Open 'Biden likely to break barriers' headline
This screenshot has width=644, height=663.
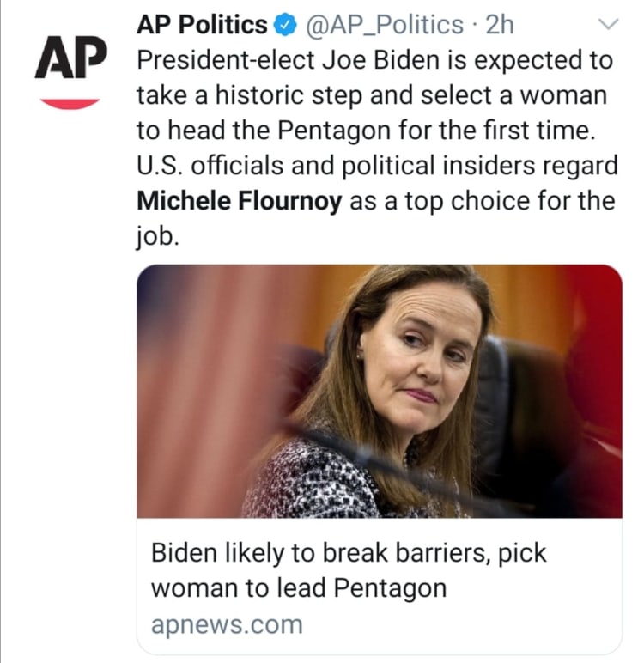pos(349,552)
